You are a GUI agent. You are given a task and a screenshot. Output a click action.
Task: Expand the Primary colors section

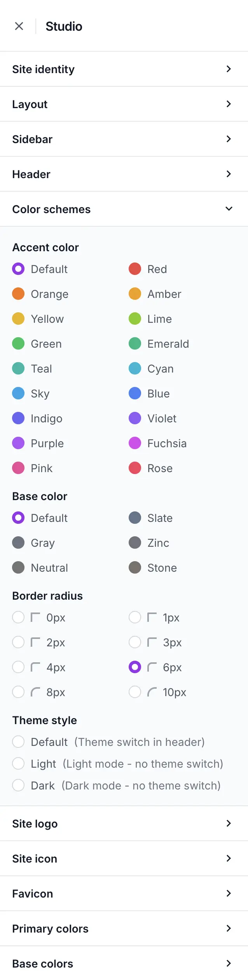(x=124, y=928)
